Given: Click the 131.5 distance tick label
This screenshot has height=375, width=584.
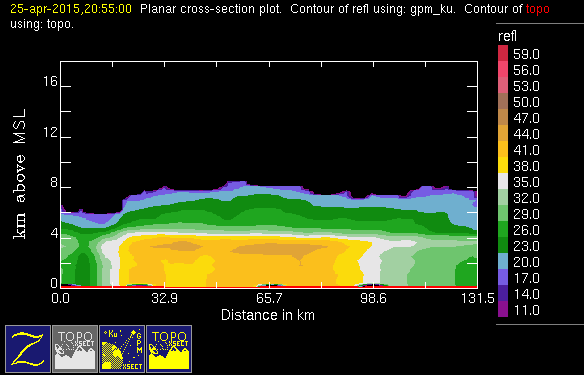Looking at the screenshot, I should (x=478, y=299).
